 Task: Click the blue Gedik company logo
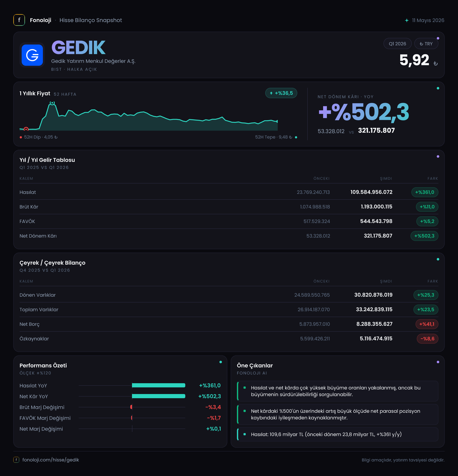pos(32,55)
